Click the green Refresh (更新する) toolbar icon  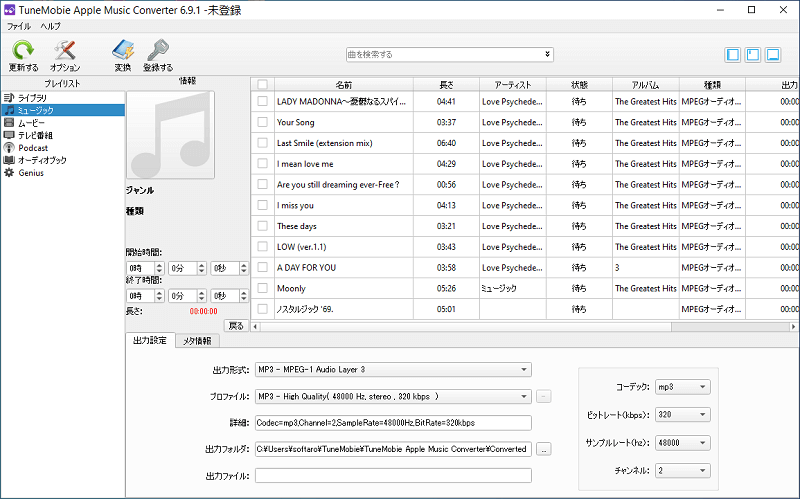[23, 51]
